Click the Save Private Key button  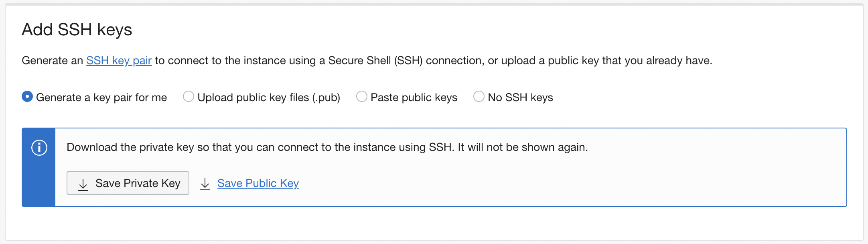[x=128, y=183]
